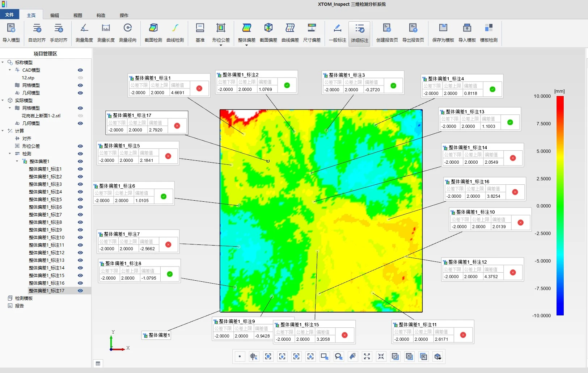Toggle visibility of 12.stp
Screen dimensions: 588x373
point(80,78)
